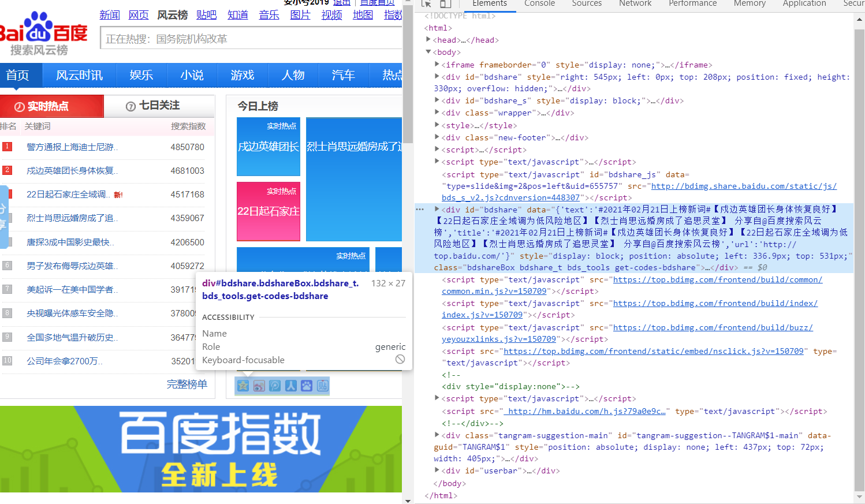Open the 新闻 top link
The width and height of the screenshot is (865, 504).
[x=110, y=15]
